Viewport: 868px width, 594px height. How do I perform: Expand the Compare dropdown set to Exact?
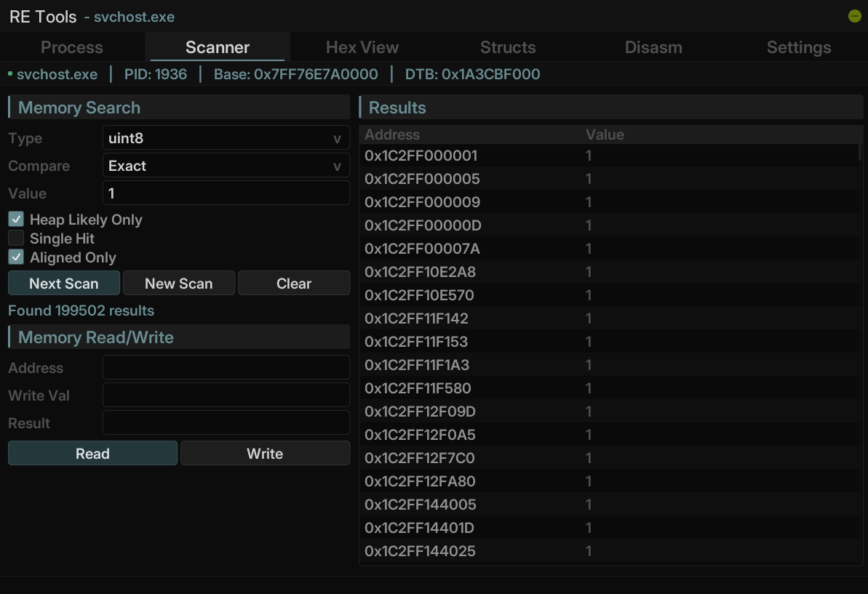pyautogui.click(x=226, y=166)
